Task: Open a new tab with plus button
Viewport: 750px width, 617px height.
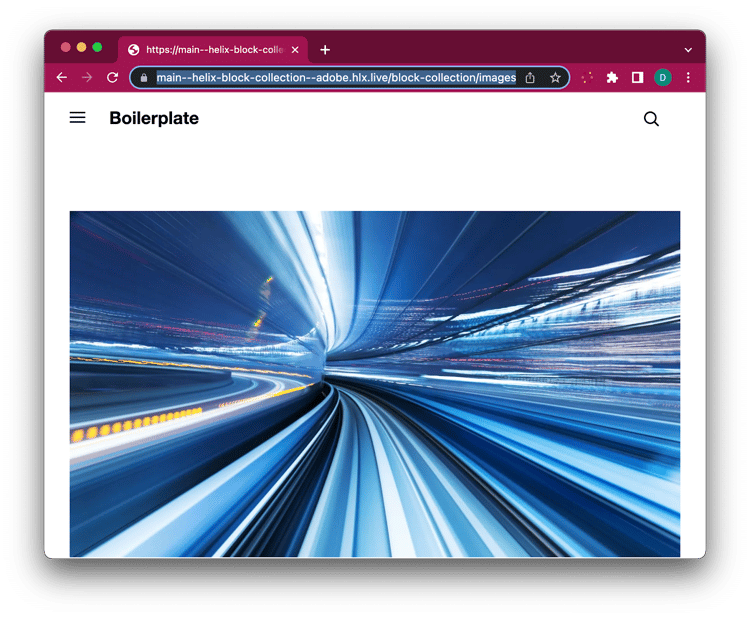Action: (x=325, y=50)
